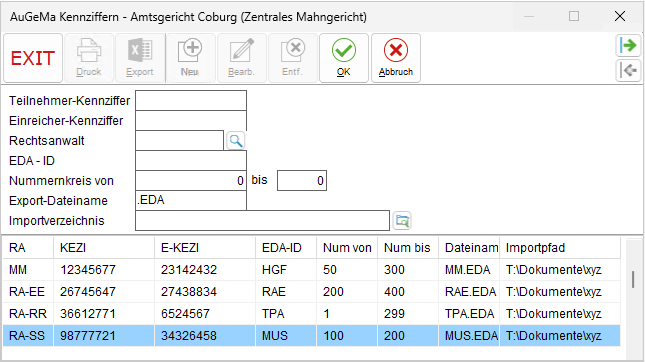Screen dimensions: 645x362
Task: Click the file name TPA.EDA
Action: point(469,314)
